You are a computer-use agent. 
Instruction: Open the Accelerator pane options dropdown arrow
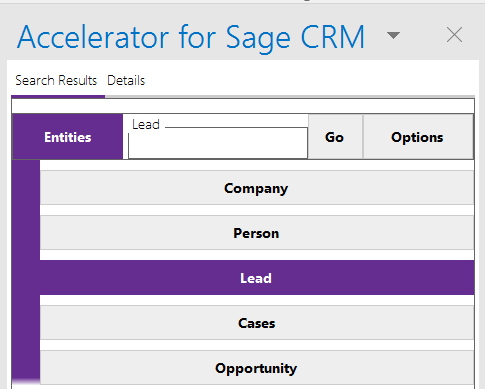[393, 35]
